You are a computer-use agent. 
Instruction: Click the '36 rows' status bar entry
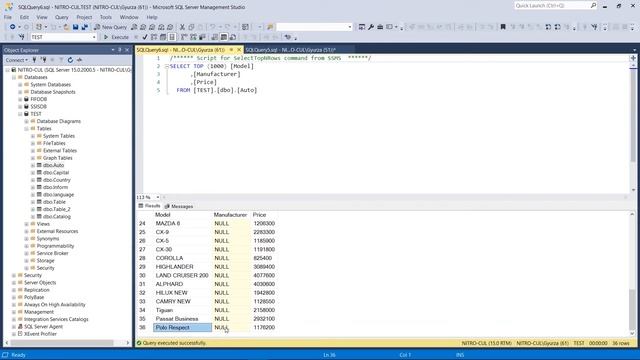click(x=621, y=343)
